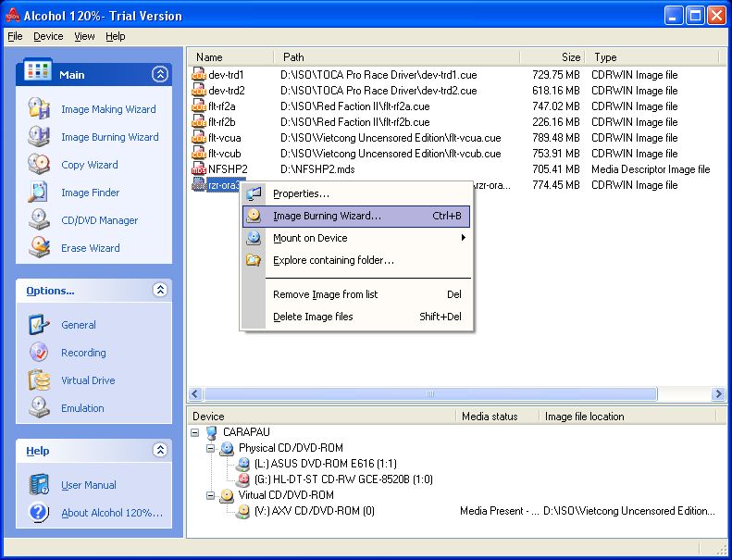
Task: Open the CD/DVD Manager link
Action: click(x=99, y=220)
